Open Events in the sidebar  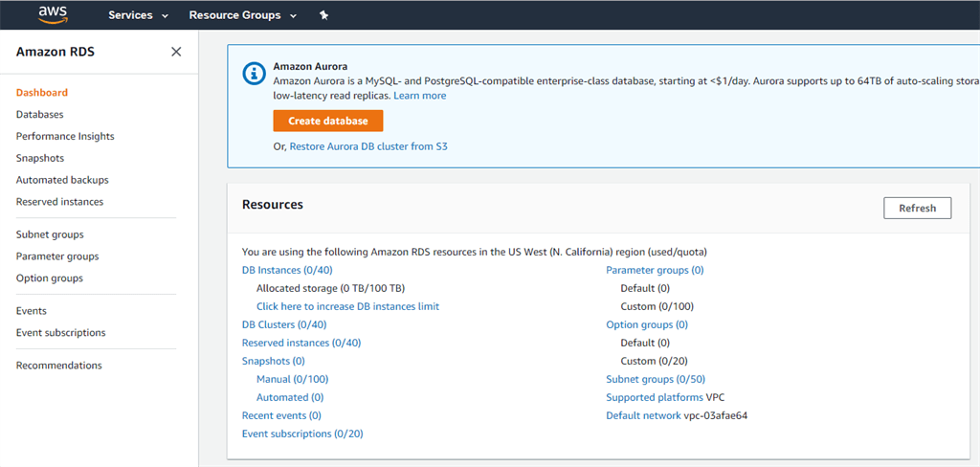pyautogui.click(x=32, y=311)
